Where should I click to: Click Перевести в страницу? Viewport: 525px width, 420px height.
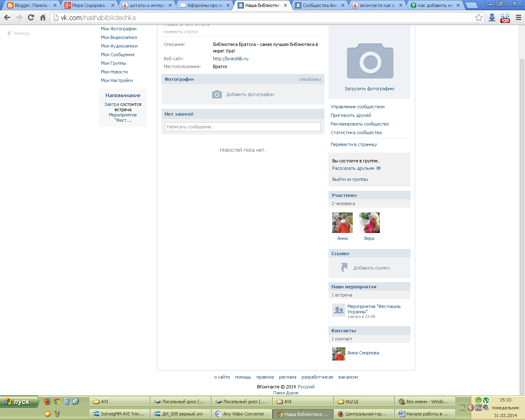point(354,144)
